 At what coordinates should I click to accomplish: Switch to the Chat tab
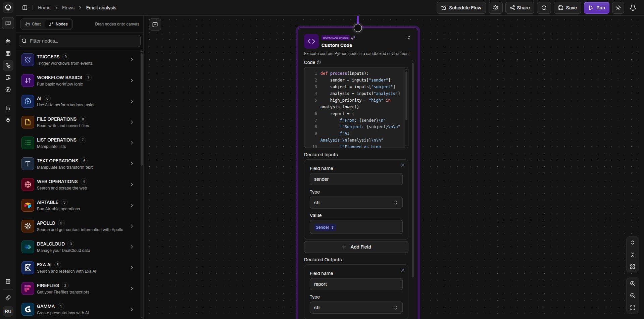pyautogui.click(x=33, y=24)
